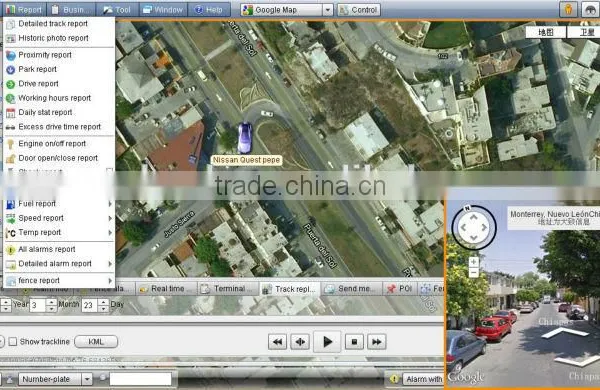
Task: Click the Door open/close report icon
Action: tap(11, 158)
